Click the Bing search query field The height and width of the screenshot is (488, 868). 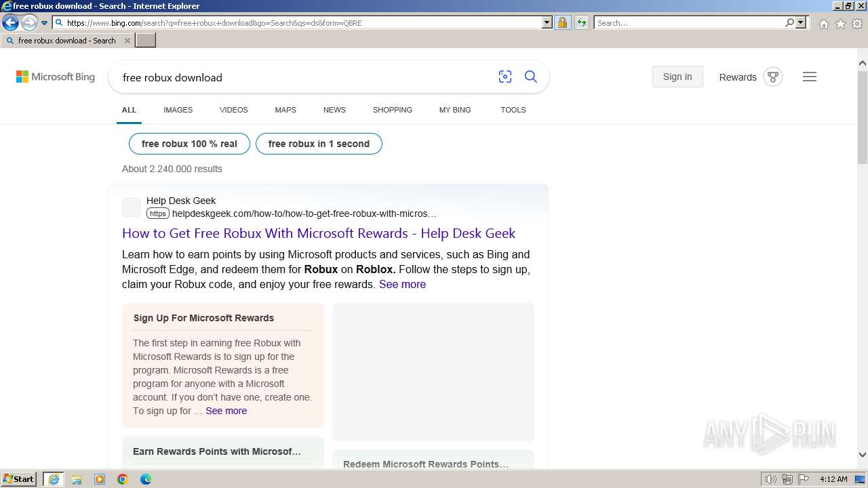click(305, 77)
